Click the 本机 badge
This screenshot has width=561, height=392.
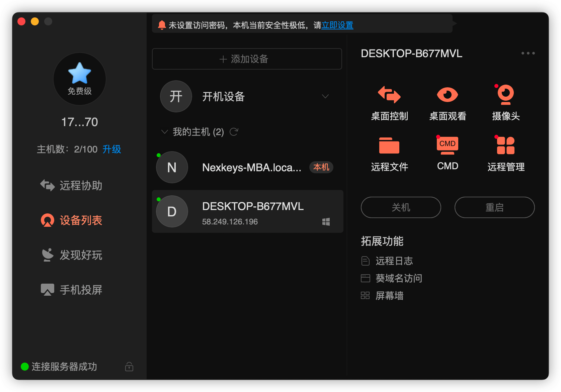click(x=321, y=167)
